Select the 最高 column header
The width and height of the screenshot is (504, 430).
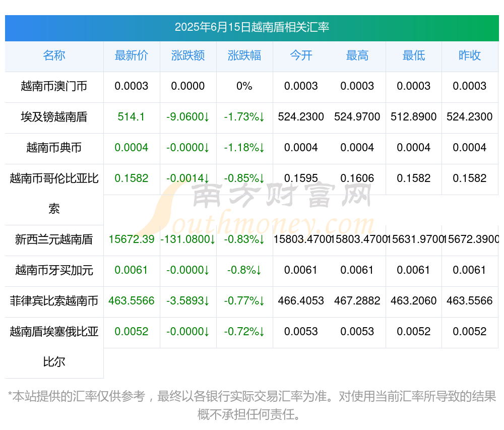(x=357, y=55)
